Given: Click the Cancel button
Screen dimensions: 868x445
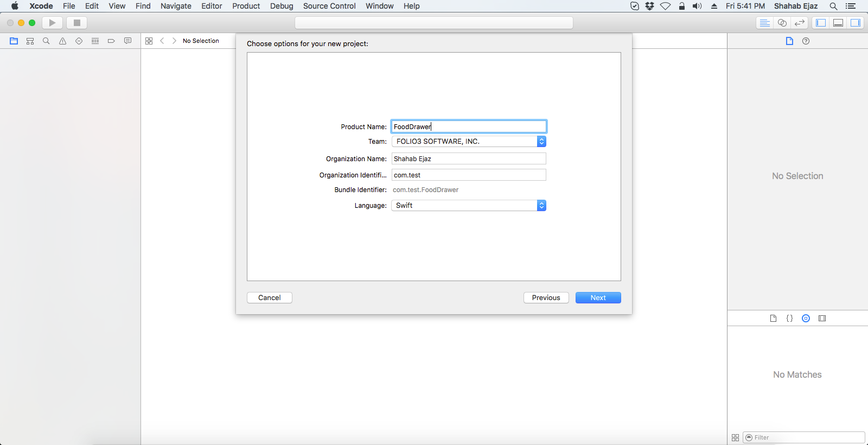Looking at the screenshot, I should pos(270,298).
